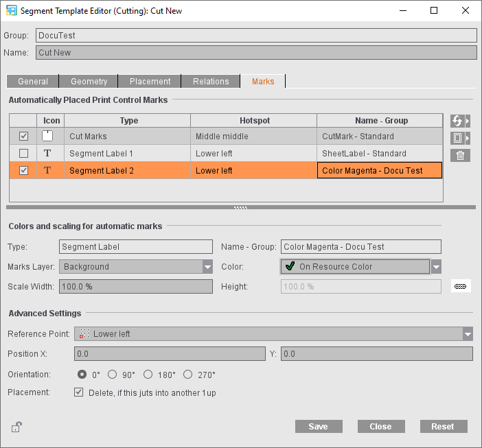Image resolution: width=482 pixels, height=448 pixels.
Task: Click the Segment Label 2 text icon
Action: pos(47,171)
